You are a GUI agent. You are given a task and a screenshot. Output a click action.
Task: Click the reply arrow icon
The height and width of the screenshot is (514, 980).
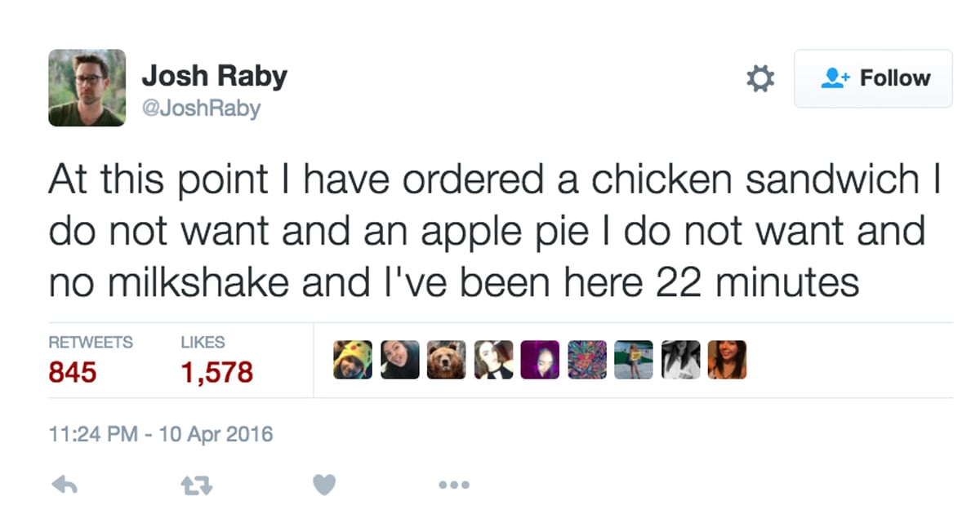coord(65,484)
